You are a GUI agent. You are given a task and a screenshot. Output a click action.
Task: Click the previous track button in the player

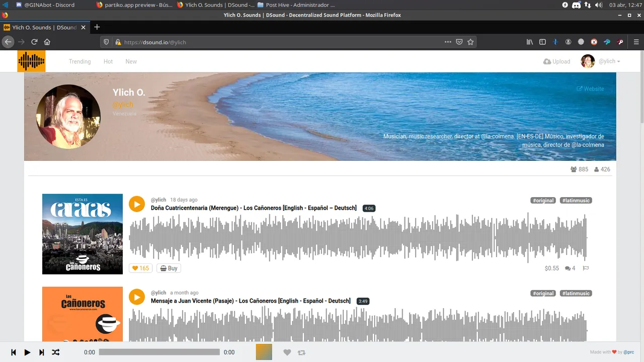pos(14,352)
